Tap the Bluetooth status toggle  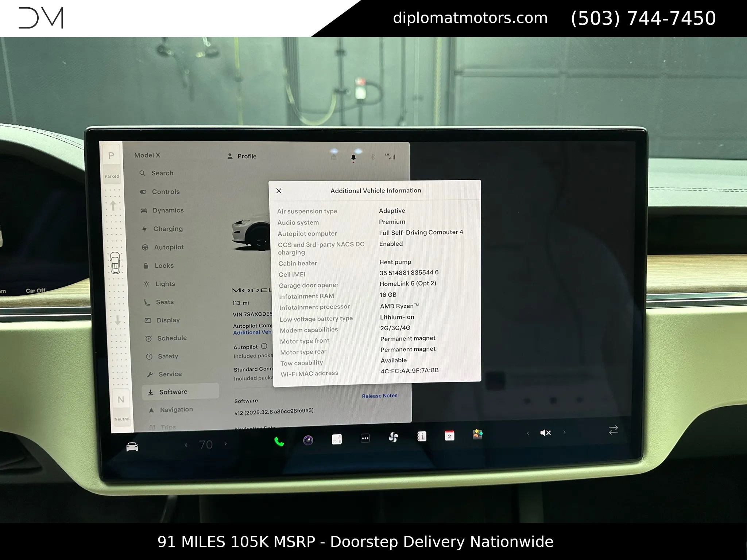tap(372, 157)
